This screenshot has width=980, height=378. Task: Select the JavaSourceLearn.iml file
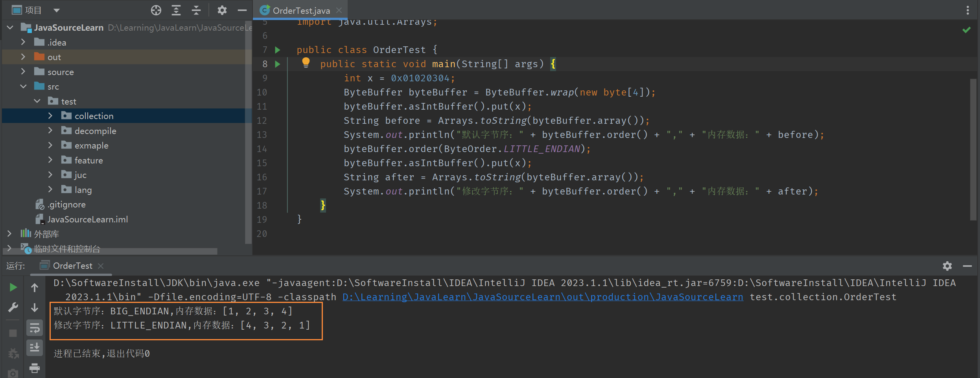(87, 219)
